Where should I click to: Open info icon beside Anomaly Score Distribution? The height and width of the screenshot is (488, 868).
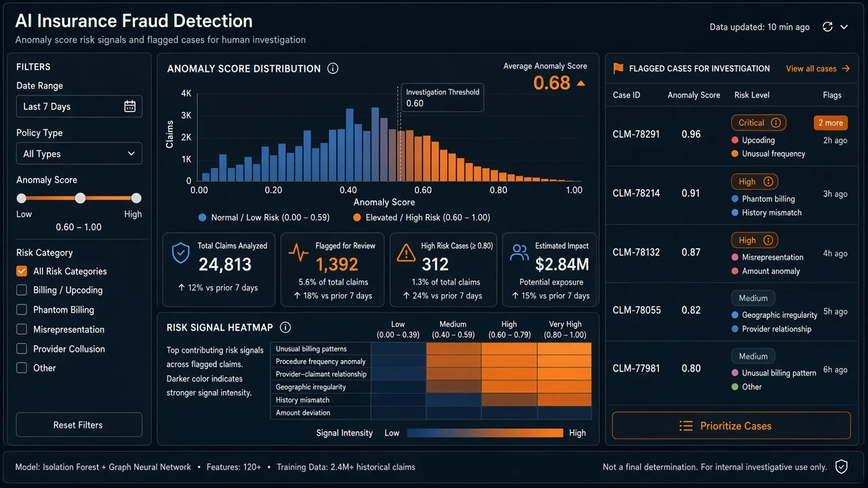(333, 68)
